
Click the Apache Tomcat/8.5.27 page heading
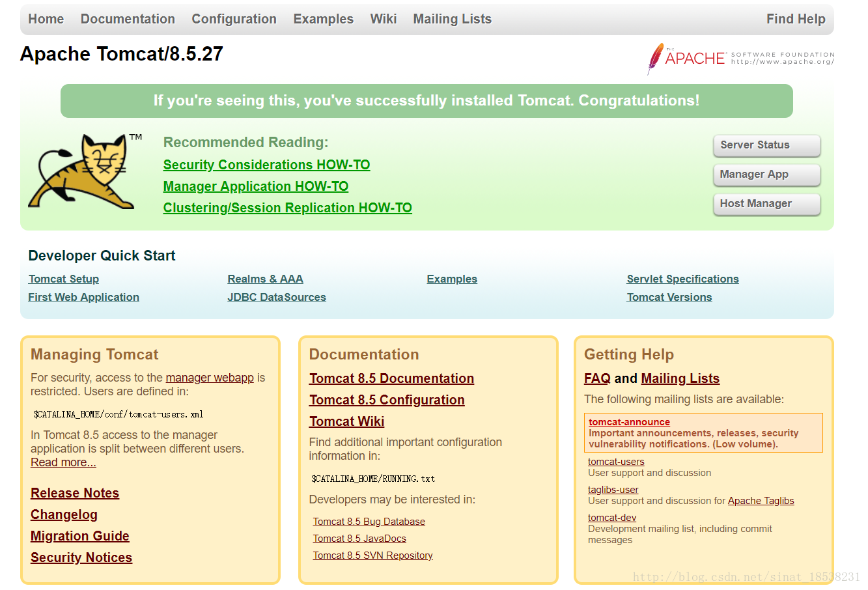(x=122, y=53)
